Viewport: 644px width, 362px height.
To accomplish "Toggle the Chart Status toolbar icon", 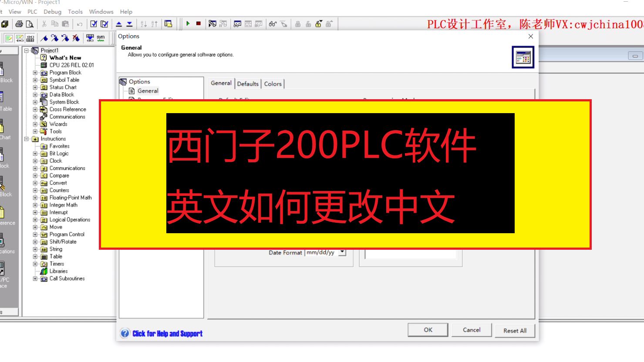I will [237, 24].
